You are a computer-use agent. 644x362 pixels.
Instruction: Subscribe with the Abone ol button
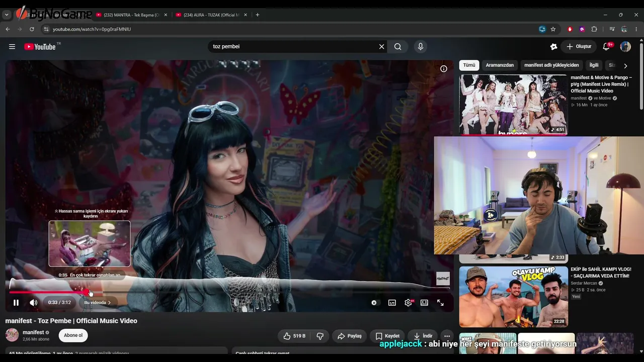pyautogui.click(x=73, y=335)
